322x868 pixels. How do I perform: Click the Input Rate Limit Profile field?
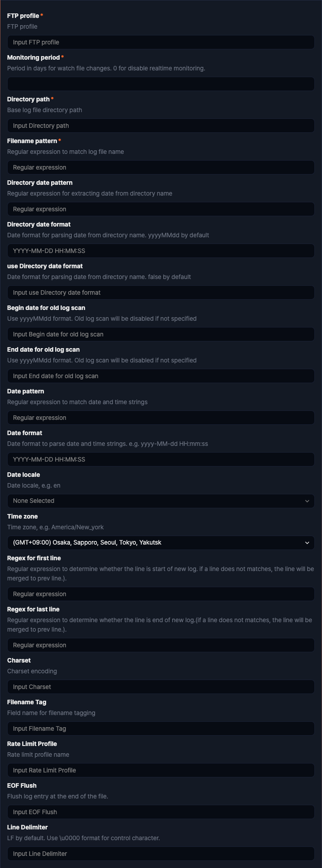coord(161,770)
